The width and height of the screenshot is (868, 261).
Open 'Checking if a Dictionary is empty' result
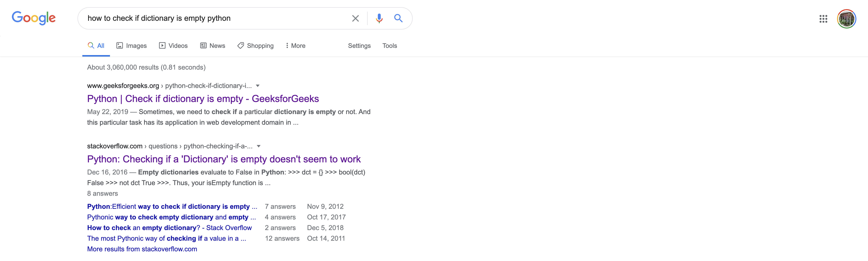click(224, 159)
